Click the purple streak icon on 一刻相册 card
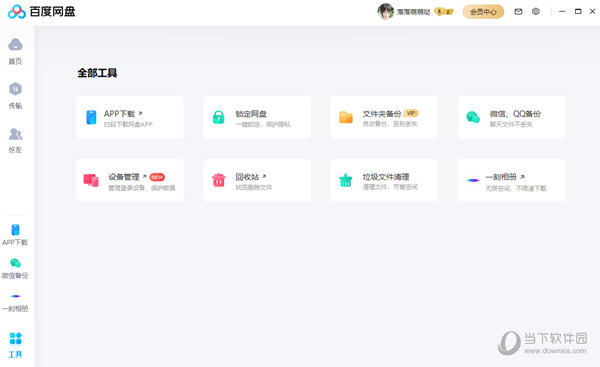Screen dimensions: 600x367 (473, 180)
